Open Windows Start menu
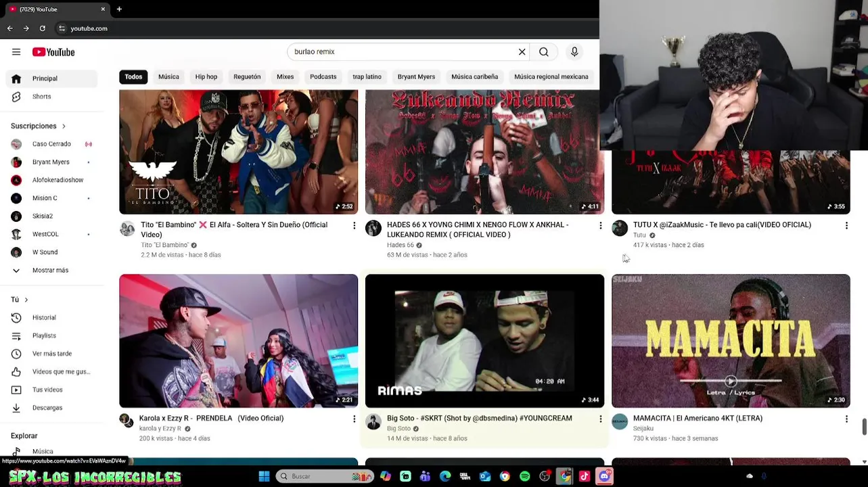Screen dimensions: 868x487 (x=264, y=476)
